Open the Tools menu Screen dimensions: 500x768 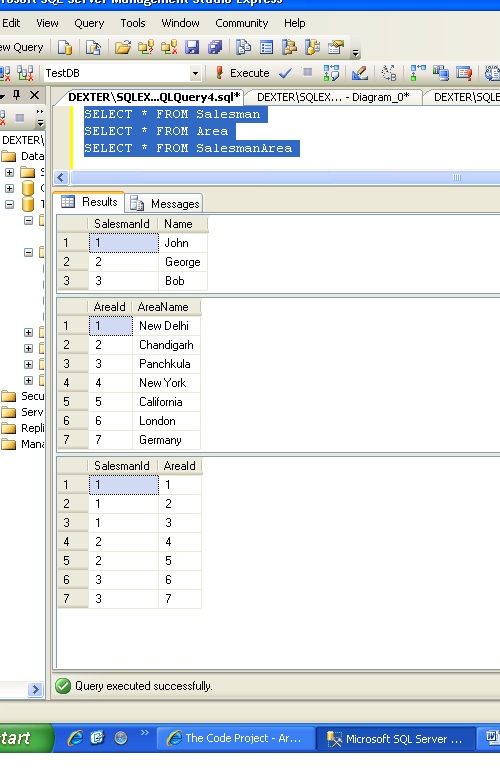click(x=133, y=23)
